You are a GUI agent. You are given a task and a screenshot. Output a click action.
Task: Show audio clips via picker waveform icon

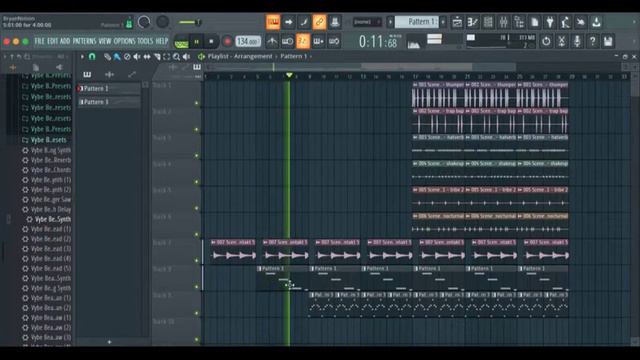[109, 75]
